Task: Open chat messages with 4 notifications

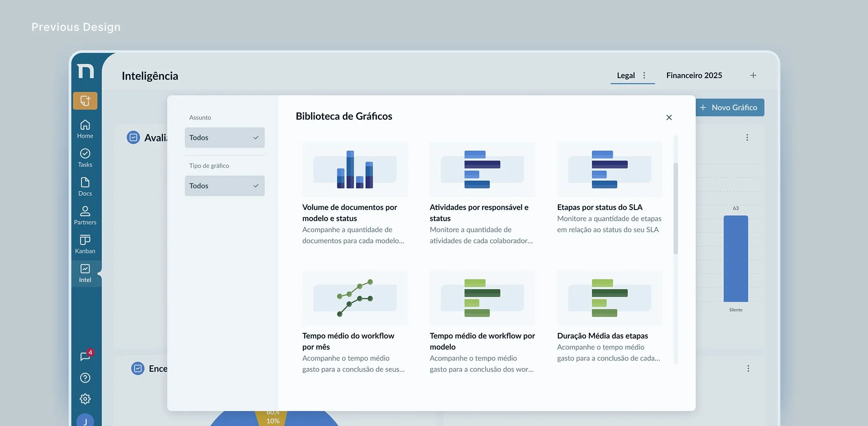Action: coord(85,356)
